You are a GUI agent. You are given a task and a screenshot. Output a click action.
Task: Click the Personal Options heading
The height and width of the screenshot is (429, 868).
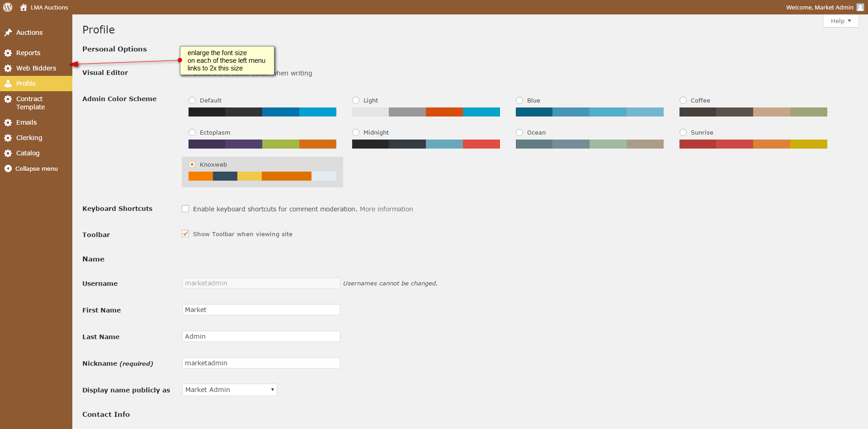click(x=114, y=49)
